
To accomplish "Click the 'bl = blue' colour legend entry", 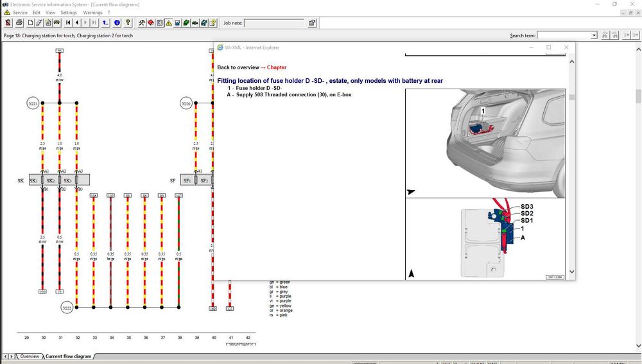I will [x=279, y=287].
